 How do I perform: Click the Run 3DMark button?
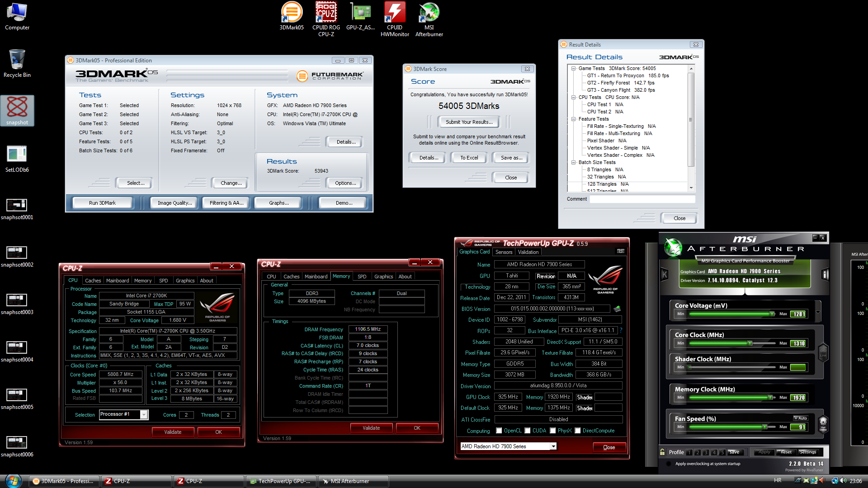[x=102, y=203]
